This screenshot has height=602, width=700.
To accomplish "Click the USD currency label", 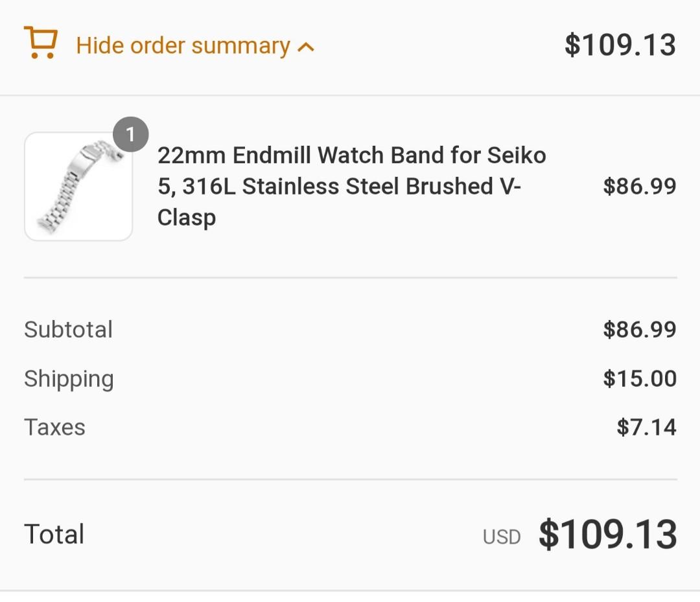I will coord(502,536).
